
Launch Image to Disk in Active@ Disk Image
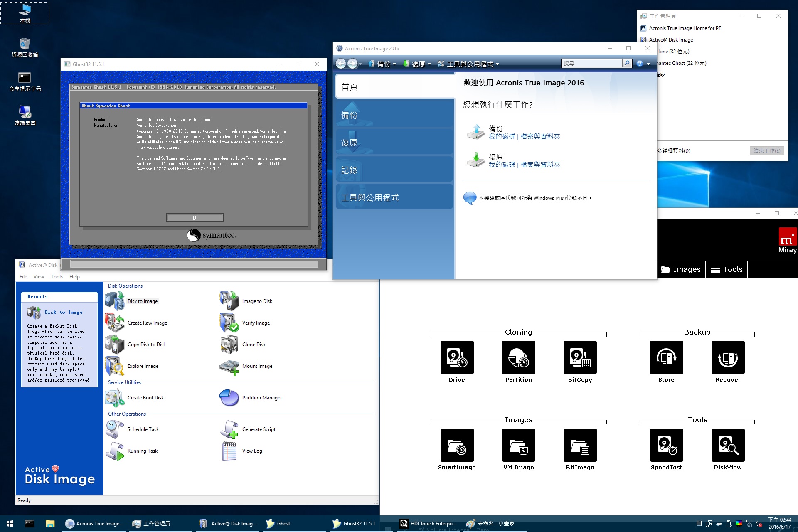point(229,301)
